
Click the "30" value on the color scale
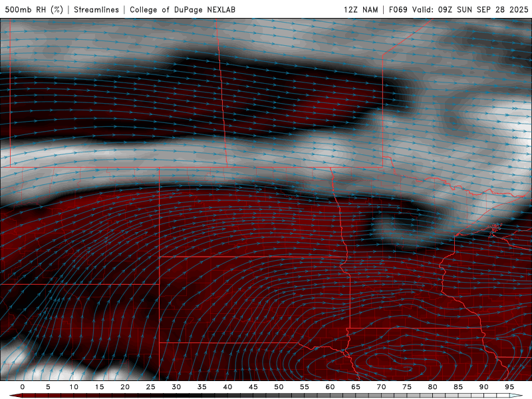(x=176, y=387)
